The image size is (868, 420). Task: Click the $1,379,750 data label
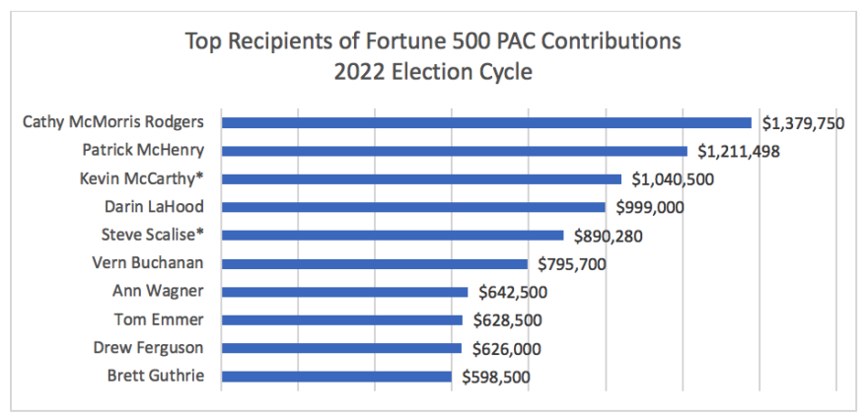pos(802,123)
